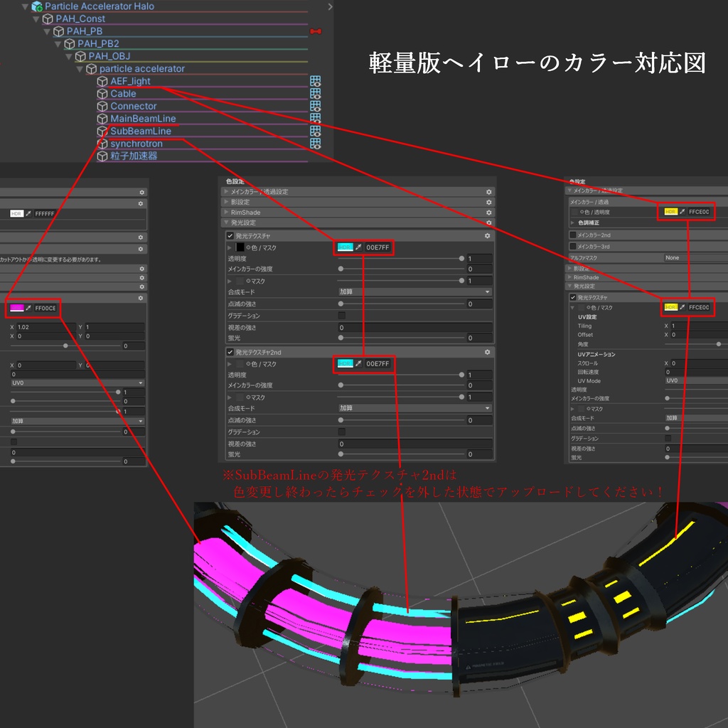Select SubBeamLine in the hierarchy
The height and width of the screenshot is (728, 728).
pos(140,131)
